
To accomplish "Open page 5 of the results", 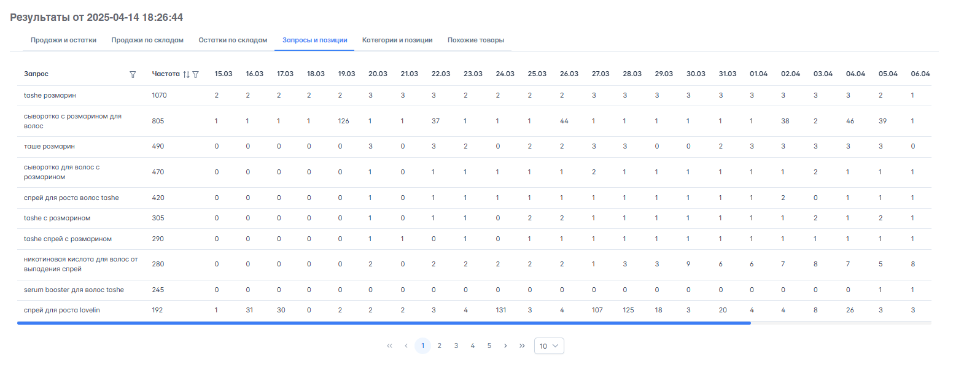I will 489,346.
